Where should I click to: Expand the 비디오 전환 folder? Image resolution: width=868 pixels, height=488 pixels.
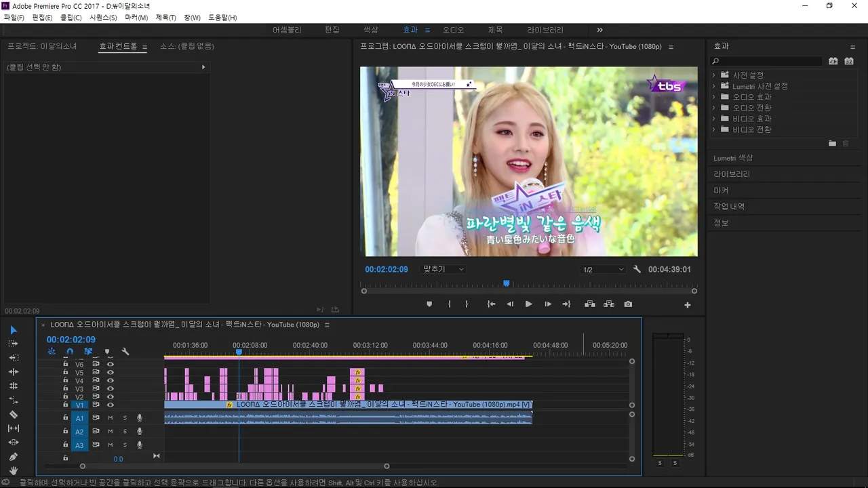click(x=714, y=129)
